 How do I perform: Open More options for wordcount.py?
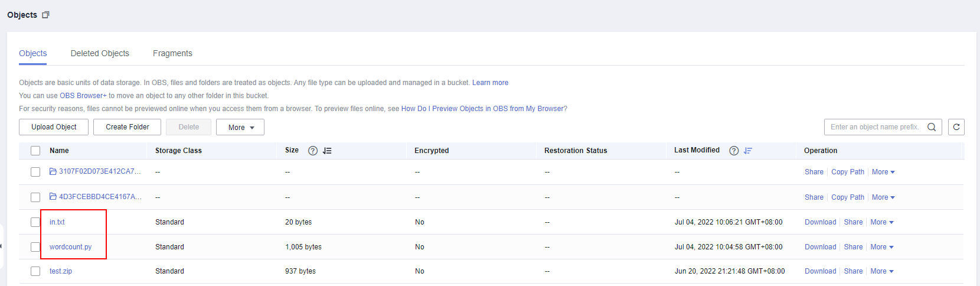(882, 247)
